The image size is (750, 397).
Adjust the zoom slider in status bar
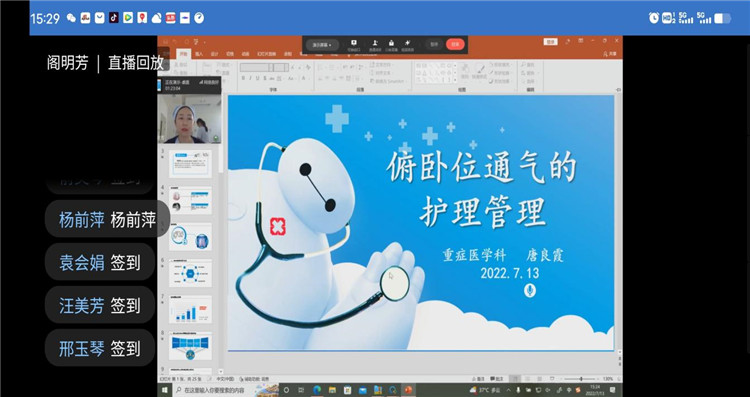click(581, 379)
